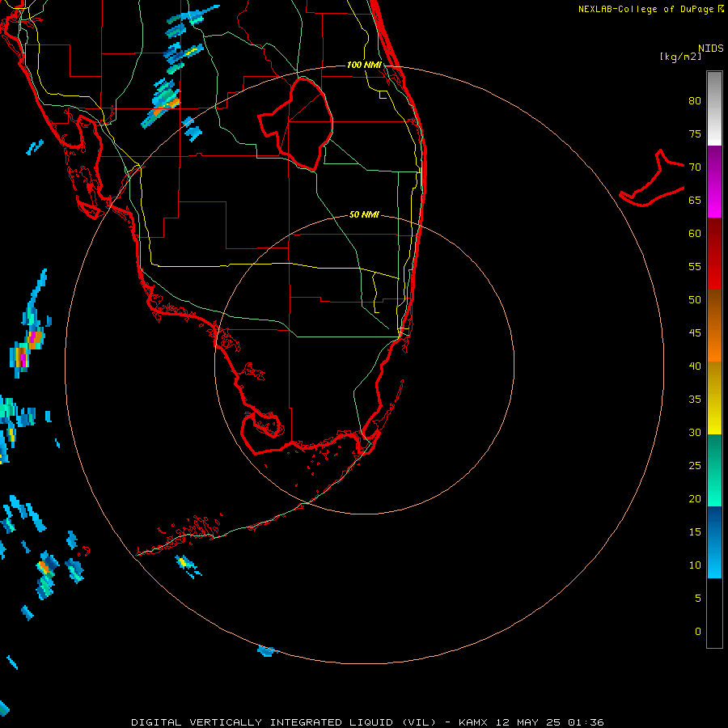Click the NIDS label above the color scale
This screenshot has height=728, width=728.
coord(711,48)
